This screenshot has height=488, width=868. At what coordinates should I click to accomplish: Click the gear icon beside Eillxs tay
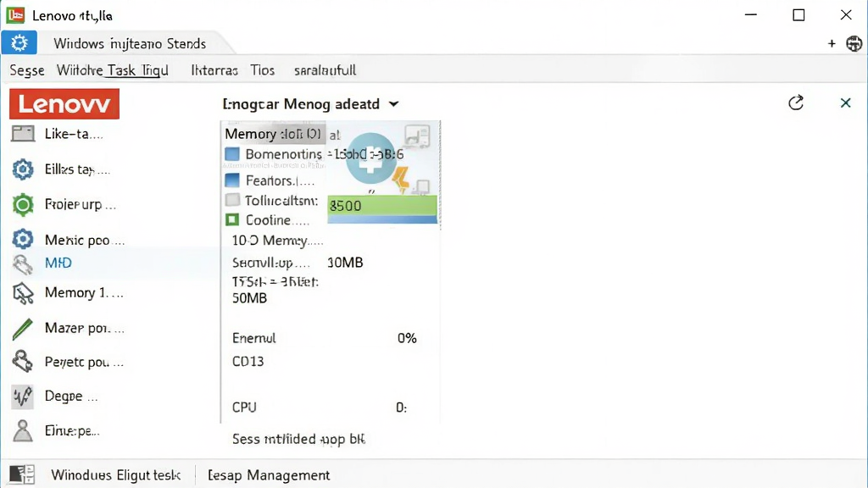(x=23, y=169)
